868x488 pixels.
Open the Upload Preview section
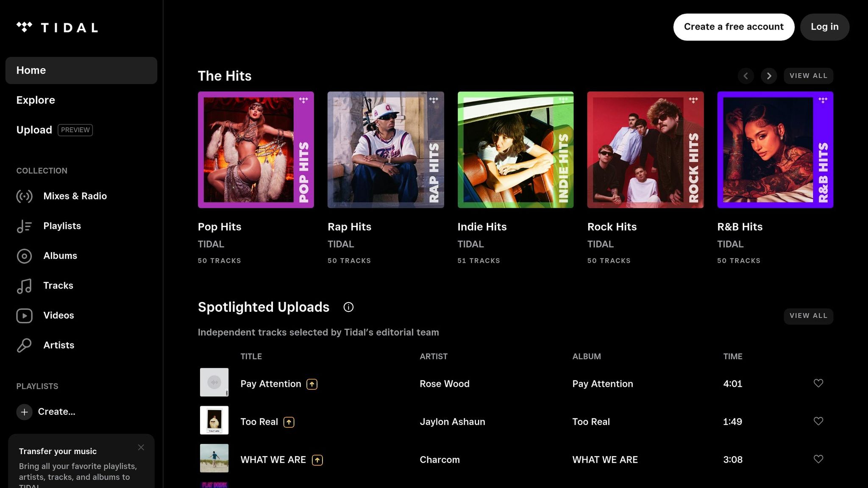[x=34, y=130]
